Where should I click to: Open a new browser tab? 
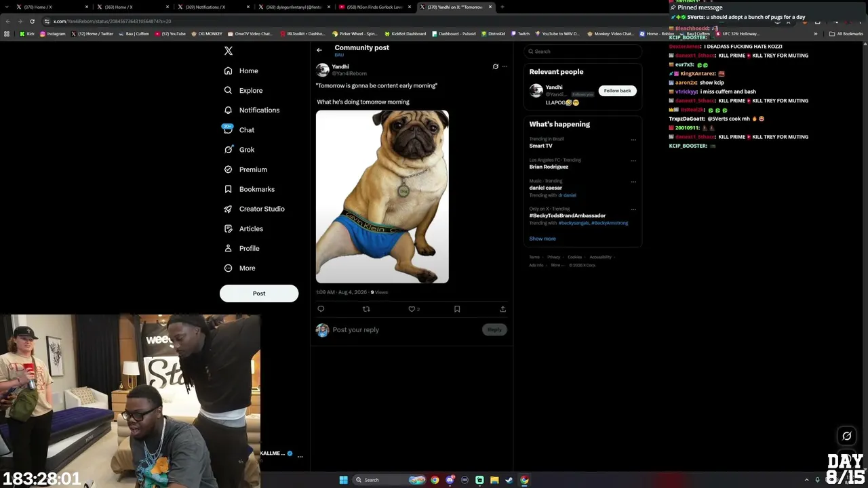tap(502, 7)
